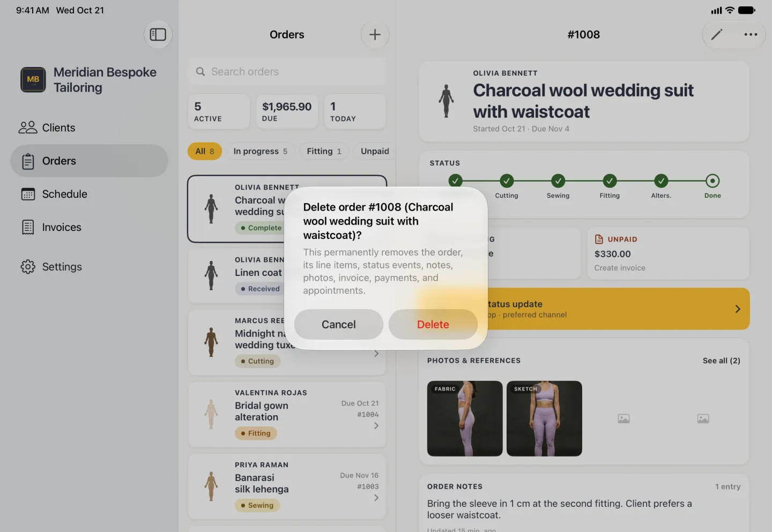Tap the first empty photo placeholder

[623, 418]
